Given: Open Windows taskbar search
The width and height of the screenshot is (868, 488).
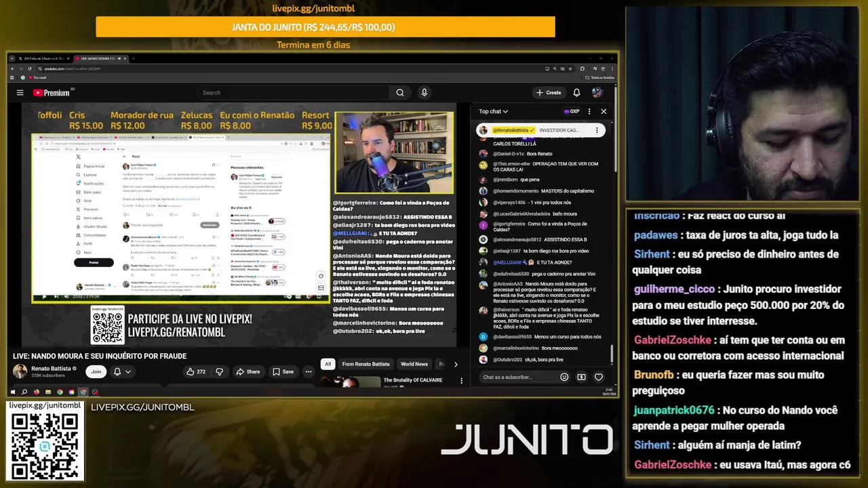Looking at the screenshot, I should [24, 392].
